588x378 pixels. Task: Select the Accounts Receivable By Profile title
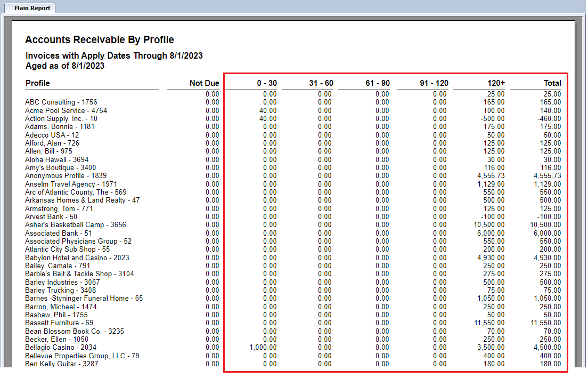100,40
